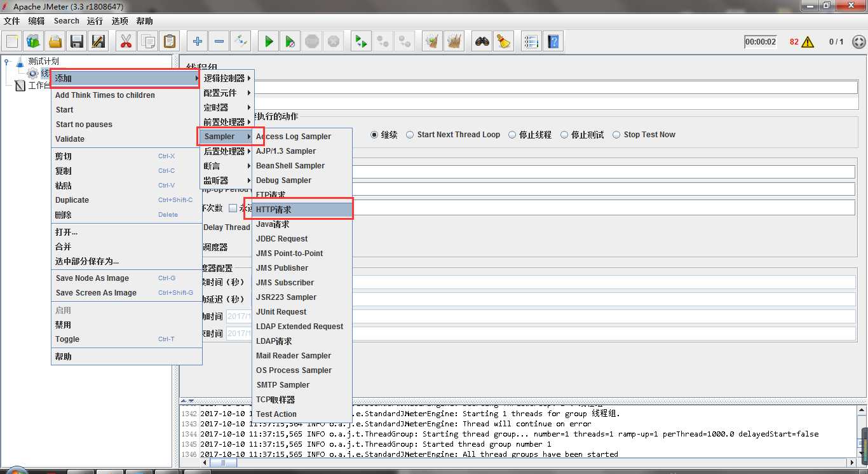Click Remote Start All toolbar icon

(361, 42)
